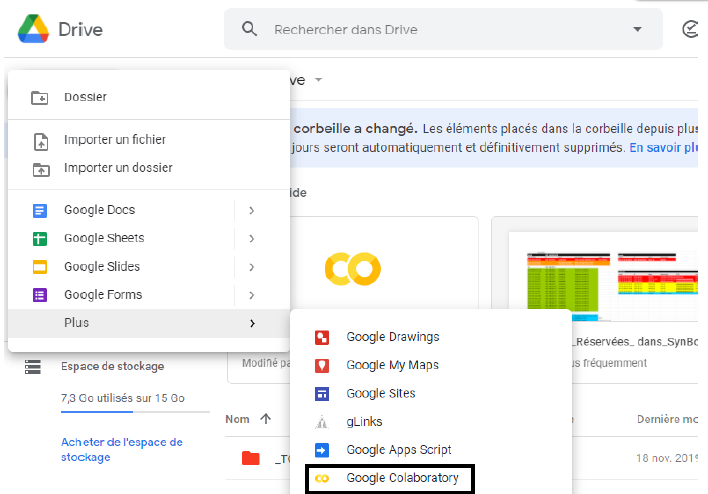Click the Google My Maps icon
The image size is (708, 494).
click(x=322, y=365)
